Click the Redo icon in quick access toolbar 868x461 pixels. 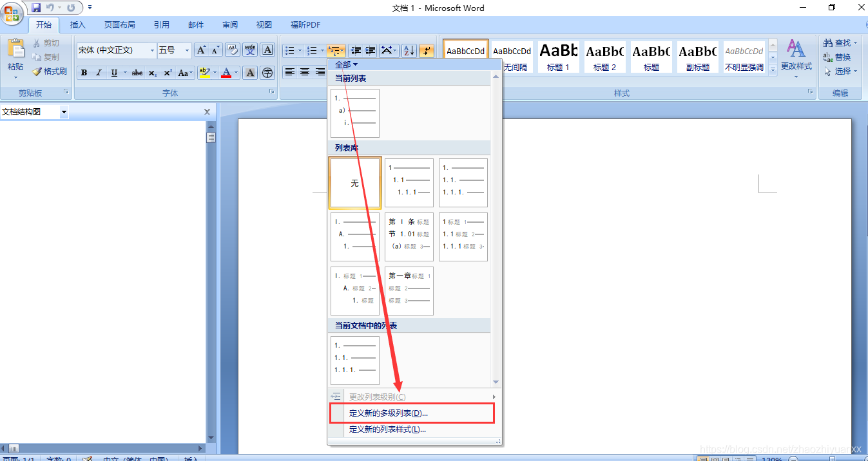point(70,8)
